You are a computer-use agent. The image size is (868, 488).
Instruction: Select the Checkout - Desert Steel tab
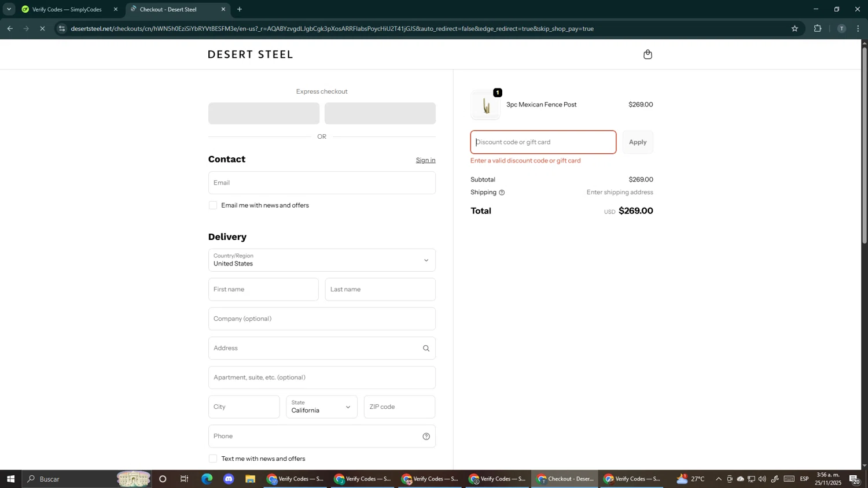[177, 9]
